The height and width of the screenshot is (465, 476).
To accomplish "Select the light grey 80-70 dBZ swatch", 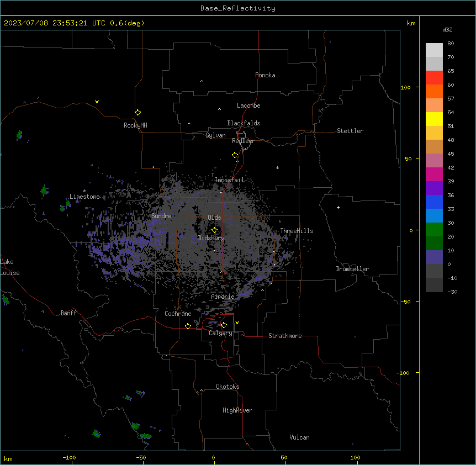I will pyautogui.click(x=434, y=50).
